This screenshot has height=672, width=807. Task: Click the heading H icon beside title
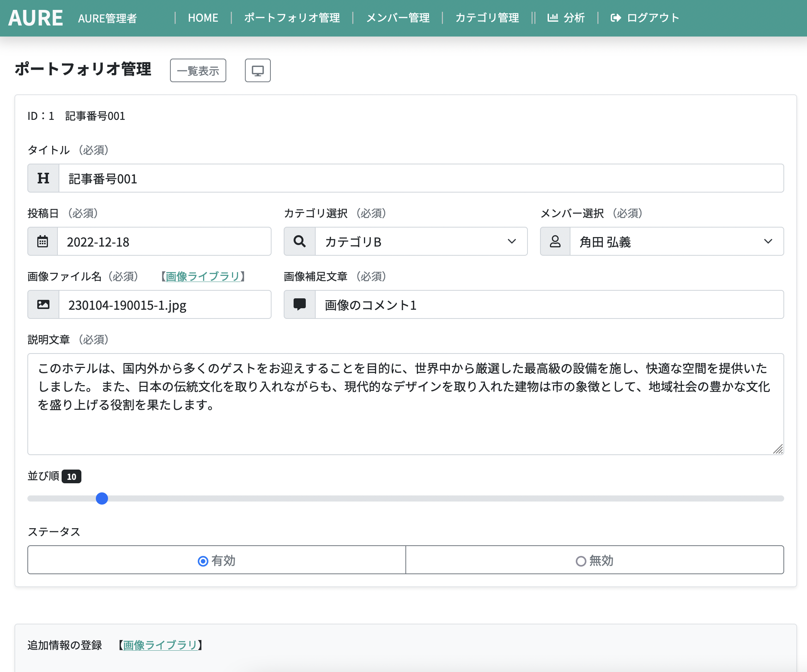tap(43, 178)
